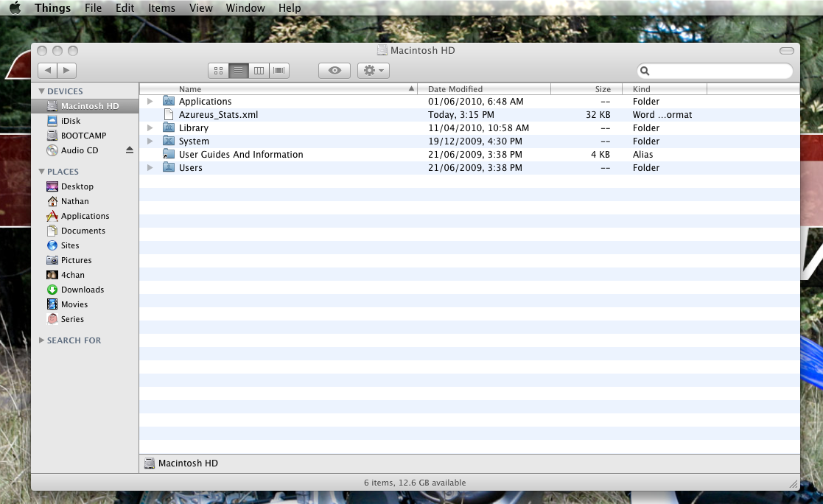Go back with the left arrow button
This screenshot has height=504, width=823.
click(x=48, y=70)
